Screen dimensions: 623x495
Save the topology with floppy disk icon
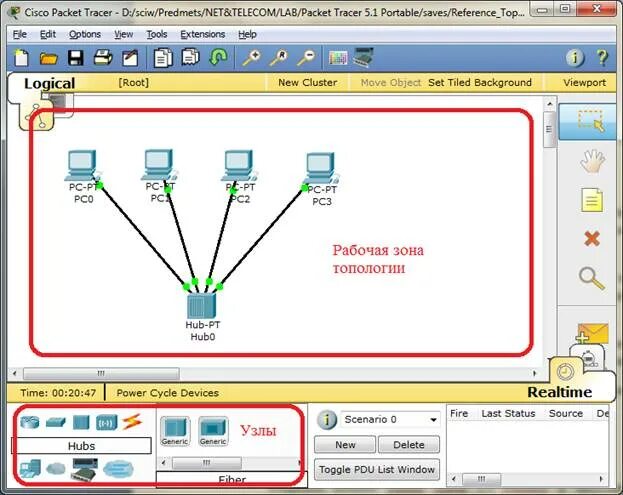[x=75, y=58]
